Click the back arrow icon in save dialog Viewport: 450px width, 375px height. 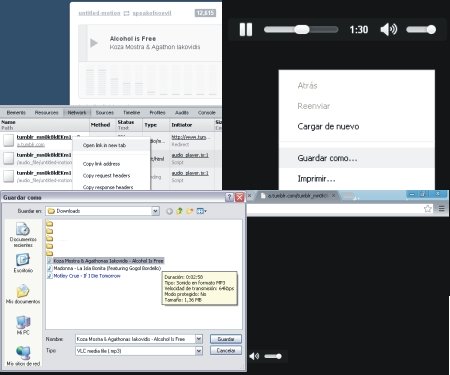169,211
